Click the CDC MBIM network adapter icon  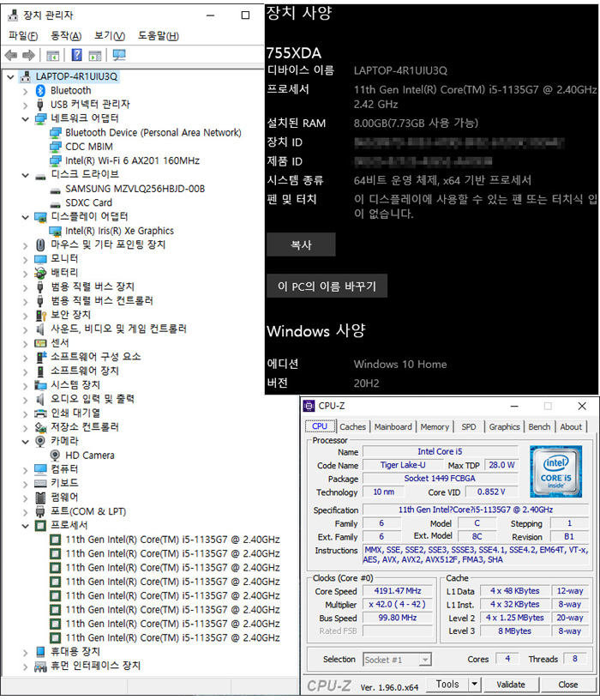pos(56,147)
